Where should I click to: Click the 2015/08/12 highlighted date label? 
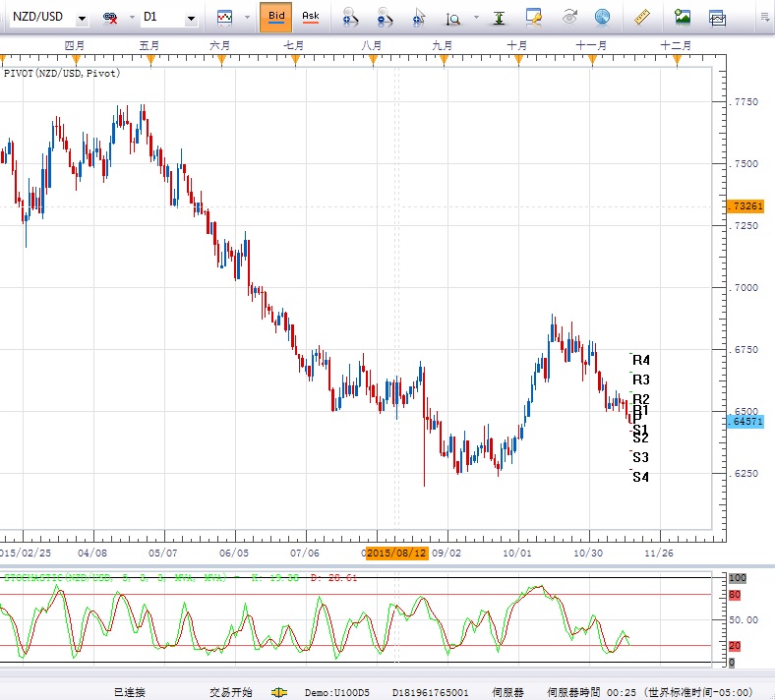click(x=398, y=554)
